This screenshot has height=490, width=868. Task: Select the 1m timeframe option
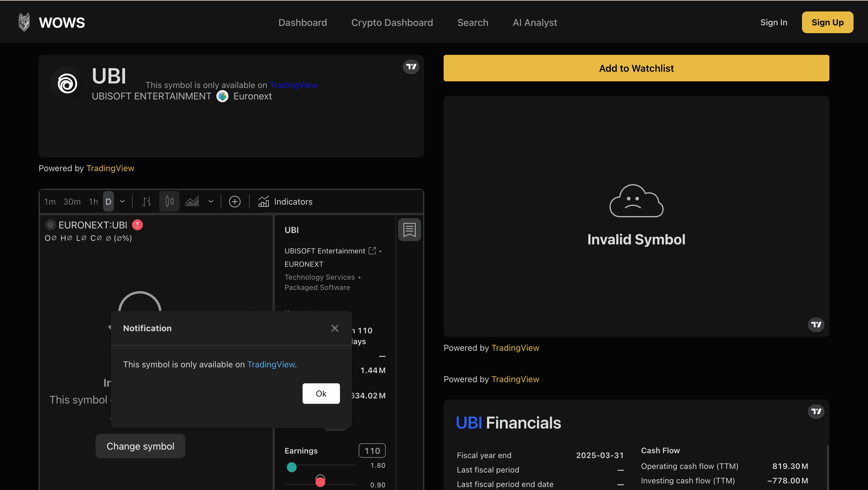click(x=49, y=201)
